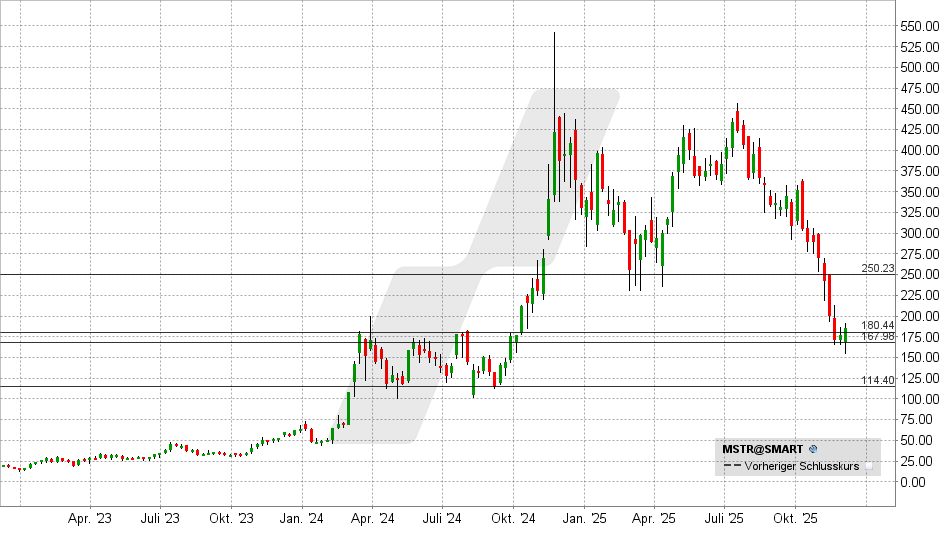Viewport: 948px width, 534px height.
Task: Click the 350.00 price axis label
Action: [920, 192]
